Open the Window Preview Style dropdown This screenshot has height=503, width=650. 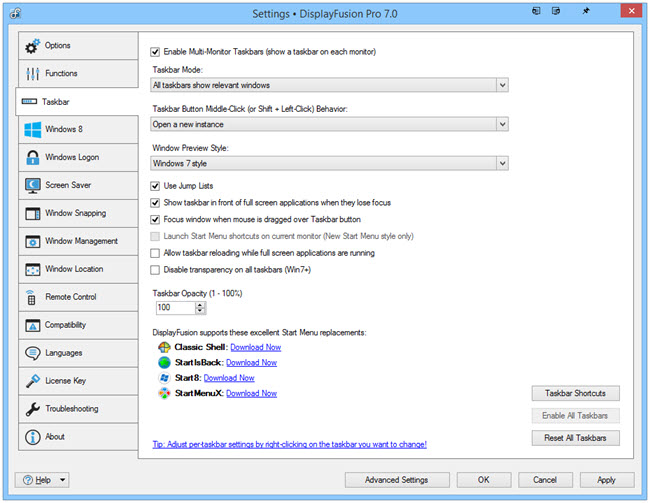point(329,163)
